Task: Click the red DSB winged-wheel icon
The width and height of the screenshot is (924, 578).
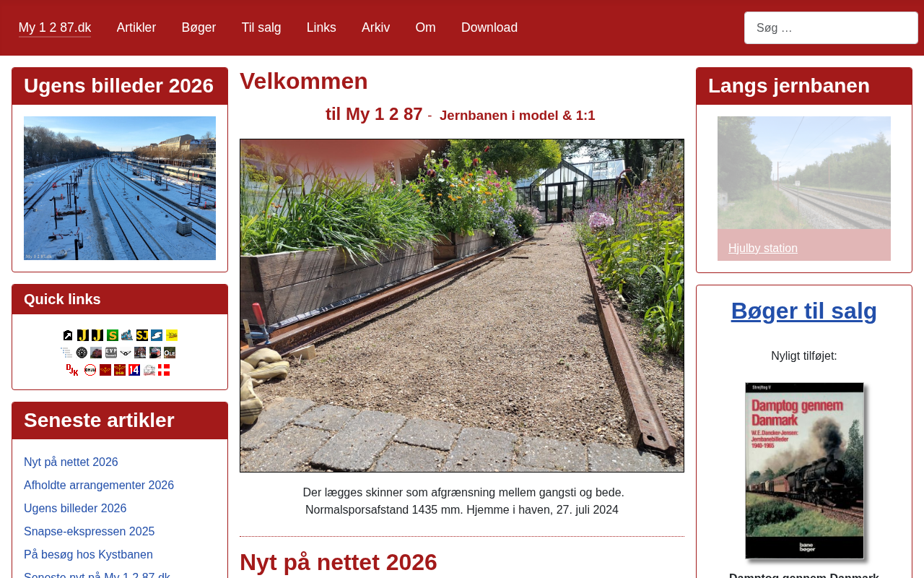Action: pos(120,370)
